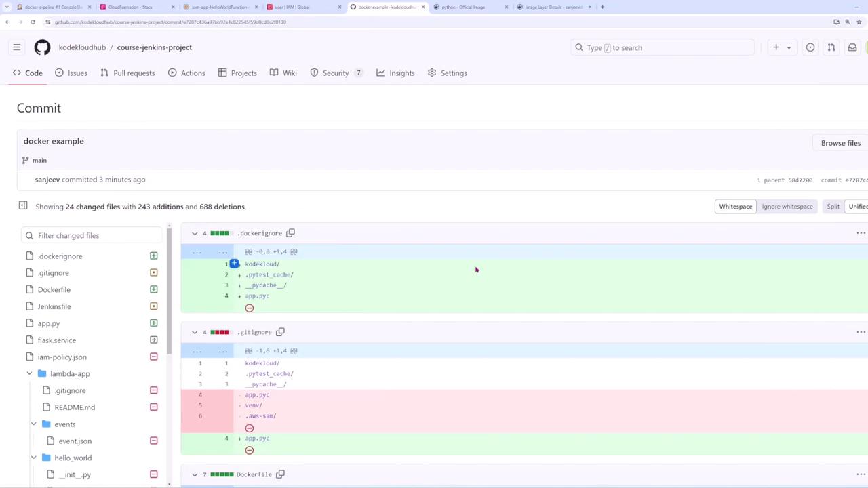This screenshot has height=488, width=868.
Task: Bookmark this page with the star icon
Action: (x=859, y=22)
